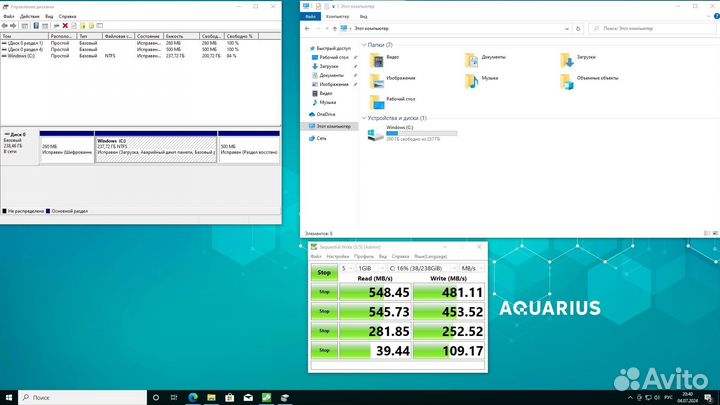Open the notification center icon in the tray
Screen dimensions: 720x405
[709, 398]
